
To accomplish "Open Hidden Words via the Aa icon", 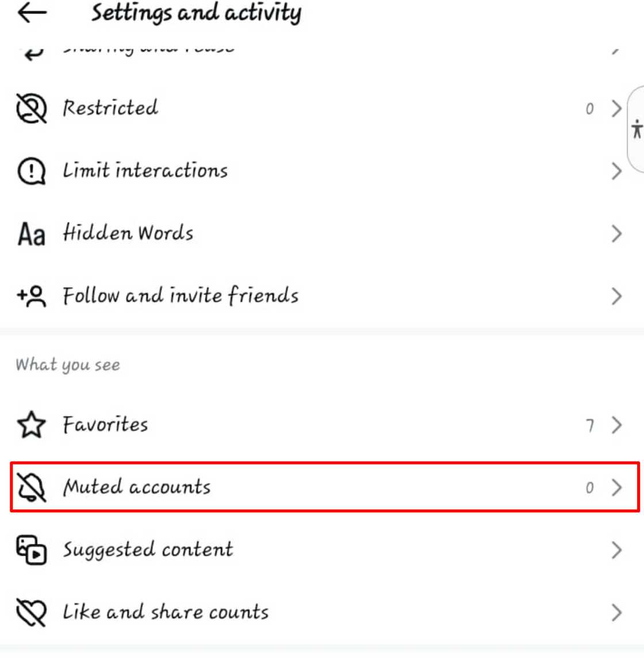I will pos(32,233).
